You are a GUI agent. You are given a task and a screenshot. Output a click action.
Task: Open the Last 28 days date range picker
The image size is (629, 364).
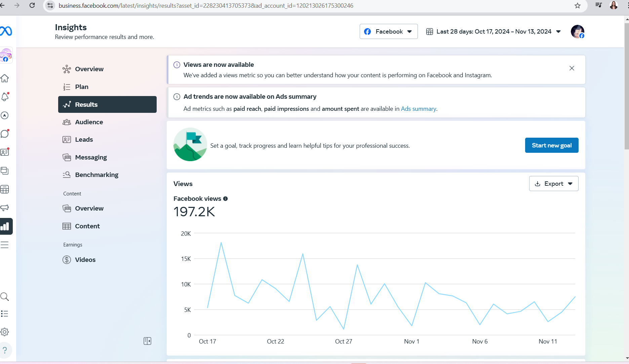(x=494, y=32)
